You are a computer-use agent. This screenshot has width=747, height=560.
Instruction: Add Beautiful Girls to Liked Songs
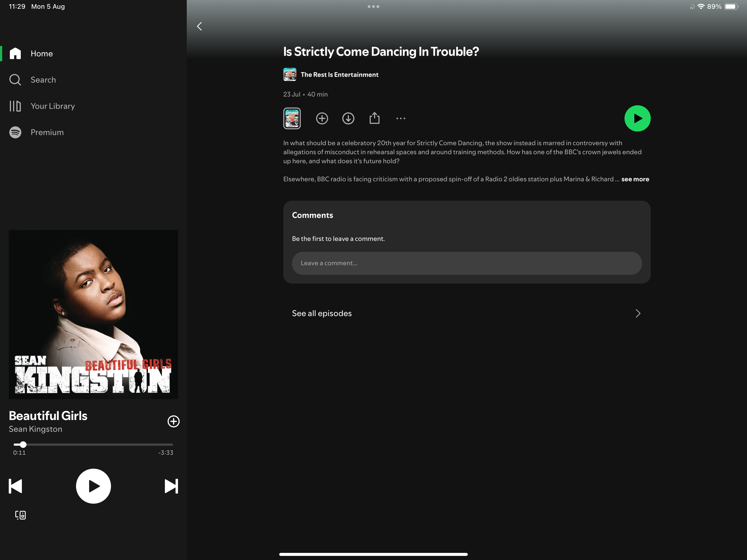[x=174, y=421]
